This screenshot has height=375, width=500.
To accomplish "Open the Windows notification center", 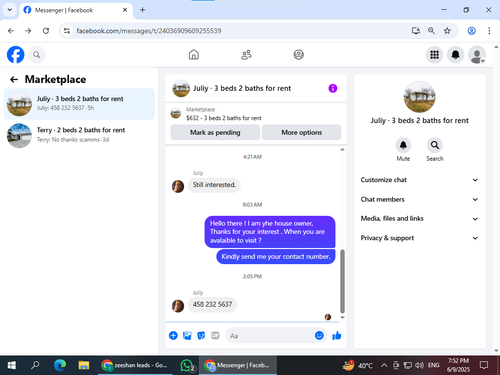I will [x=484, y=365].
